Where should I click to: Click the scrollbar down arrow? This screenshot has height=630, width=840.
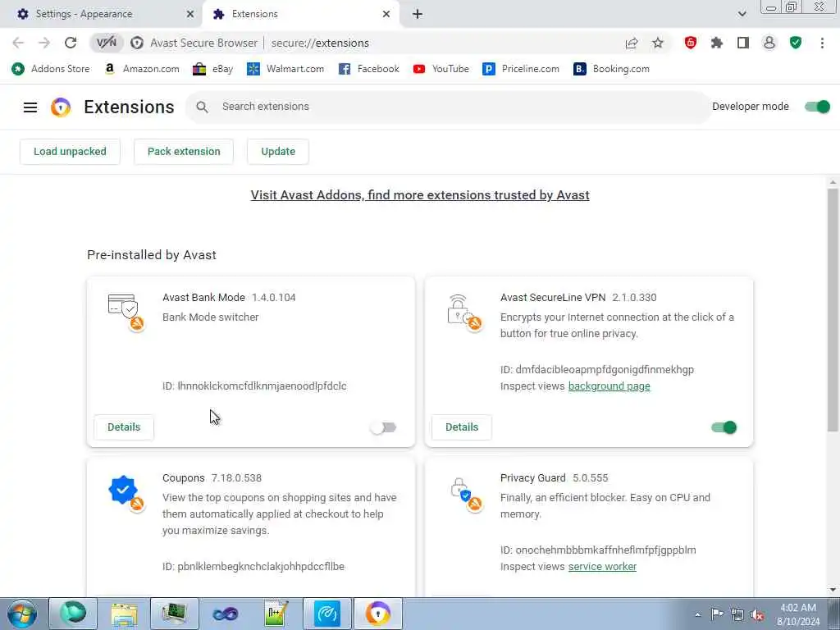(x=833, y=590)
